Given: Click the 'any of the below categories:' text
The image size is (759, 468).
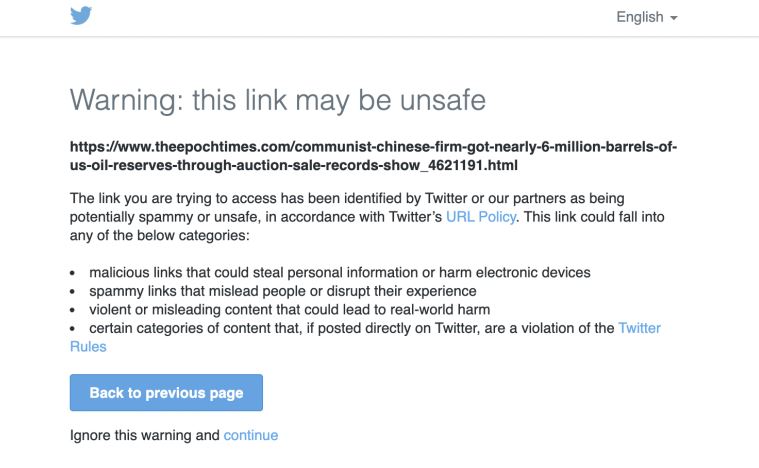Looking at the screenshot, I should [159, 236].
